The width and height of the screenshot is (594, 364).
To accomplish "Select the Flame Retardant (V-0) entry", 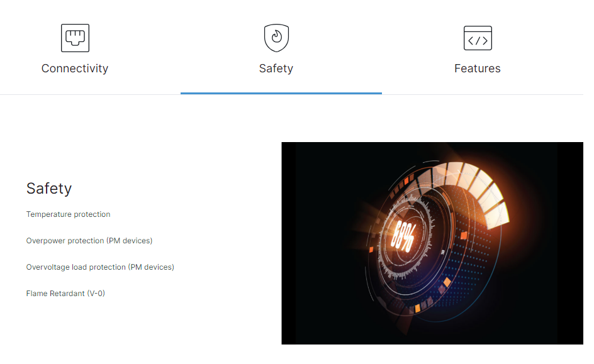I will click(65, 293).
